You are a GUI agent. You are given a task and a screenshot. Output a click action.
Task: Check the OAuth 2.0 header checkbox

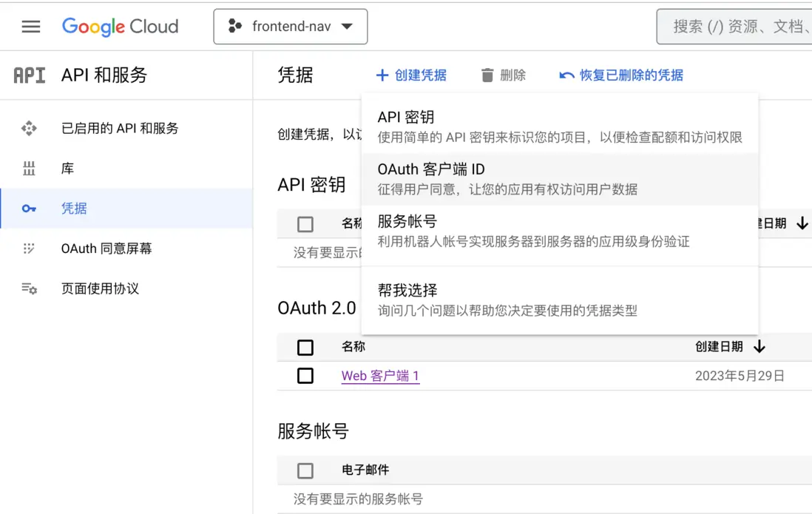305,346
